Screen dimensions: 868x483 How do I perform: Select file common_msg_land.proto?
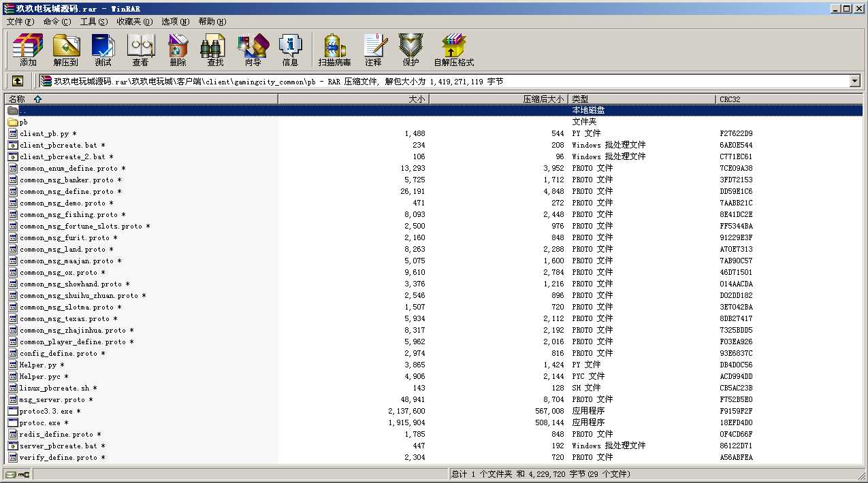coord(66,250)
